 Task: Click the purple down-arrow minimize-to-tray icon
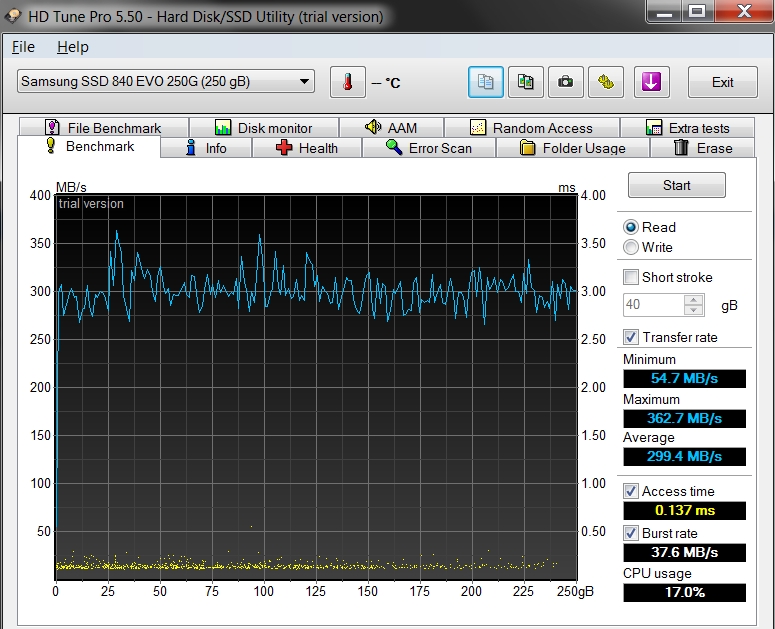point(651,82)
